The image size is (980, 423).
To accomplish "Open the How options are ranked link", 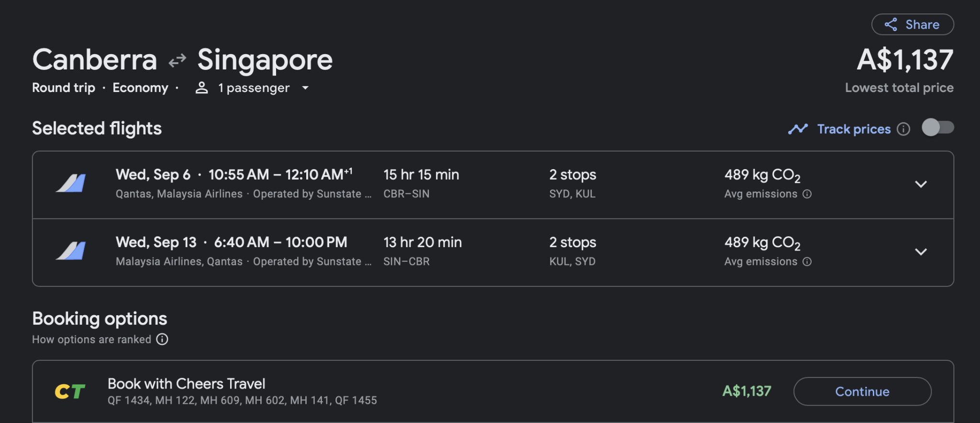I will pos(91,340).
